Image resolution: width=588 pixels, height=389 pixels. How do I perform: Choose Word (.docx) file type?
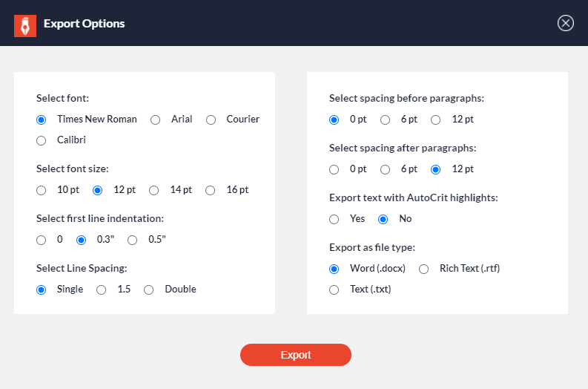(334, 269)
